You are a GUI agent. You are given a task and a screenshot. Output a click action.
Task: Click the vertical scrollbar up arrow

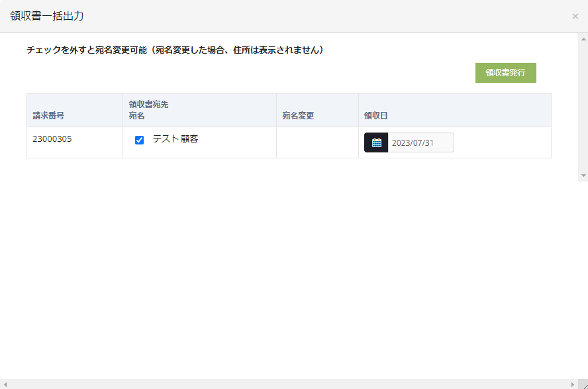[583, 38]
